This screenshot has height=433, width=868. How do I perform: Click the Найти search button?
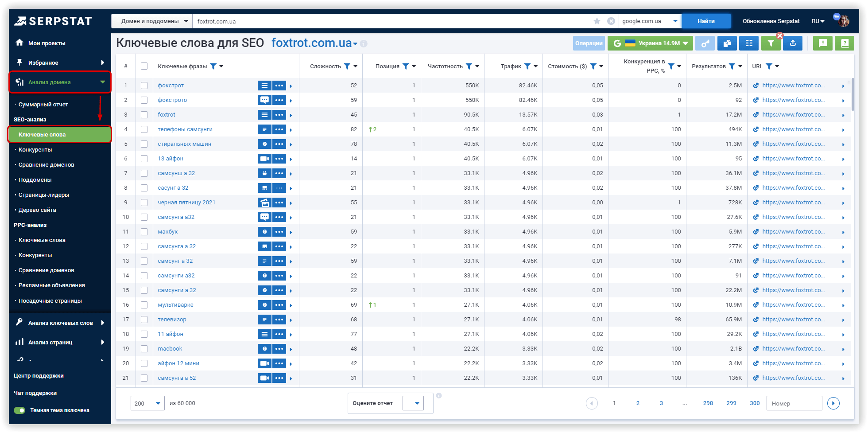click(x=706, y=21)
